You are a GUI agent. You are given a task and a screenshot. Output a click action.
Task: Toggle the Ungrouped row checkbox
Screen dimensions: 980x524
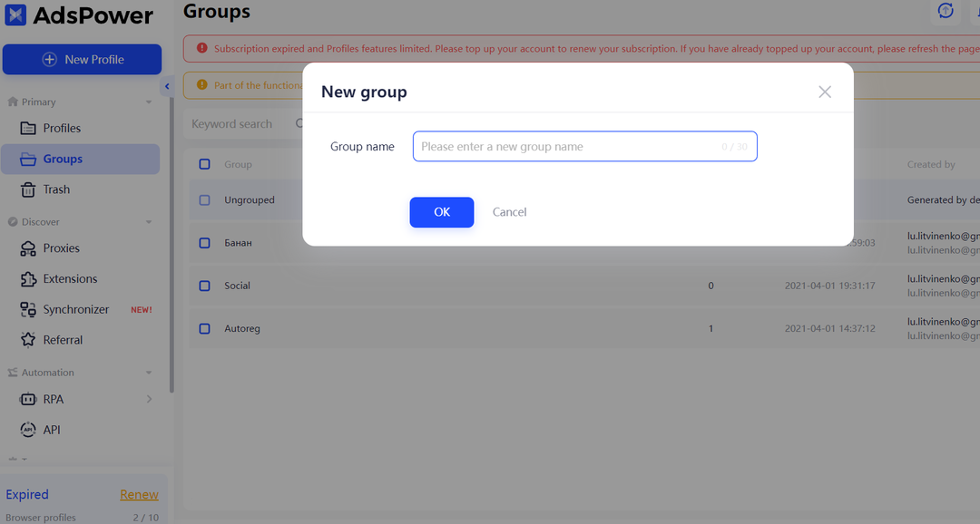tap(204, 199)
